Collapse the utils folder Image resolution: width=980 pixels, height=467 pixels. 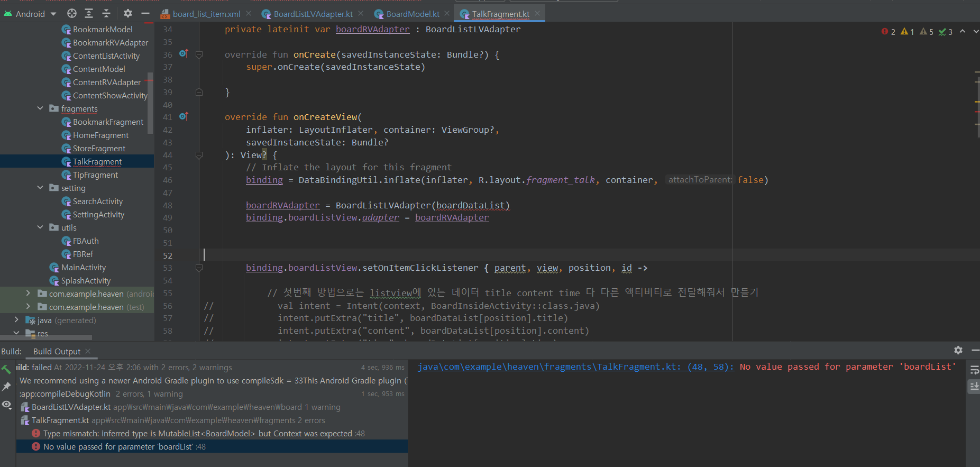coord(40,227)
